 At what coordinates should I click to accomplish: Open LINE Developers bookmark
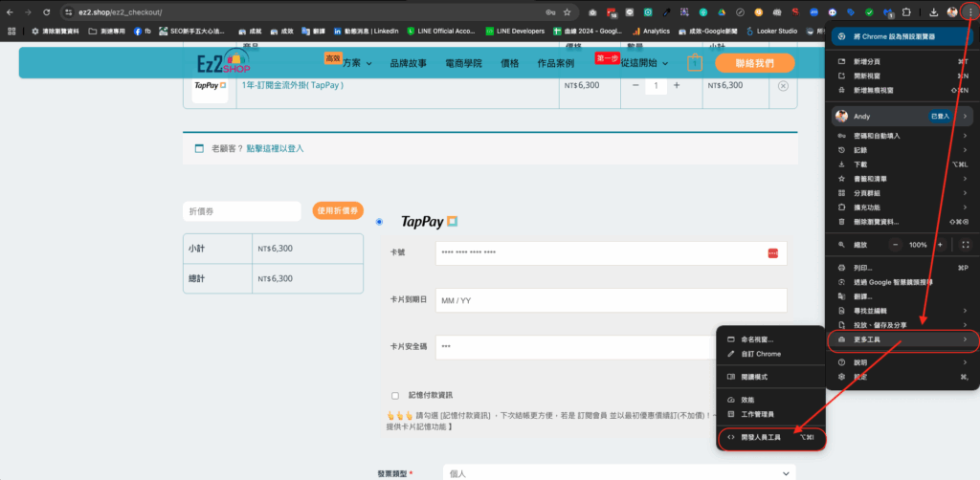pos(514,31)
